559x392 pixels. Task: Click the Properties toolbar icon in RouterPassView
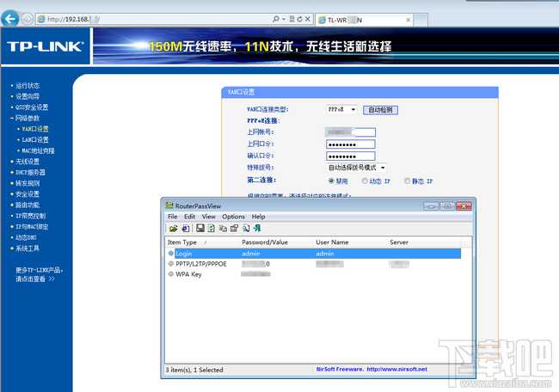click(234, 229)
